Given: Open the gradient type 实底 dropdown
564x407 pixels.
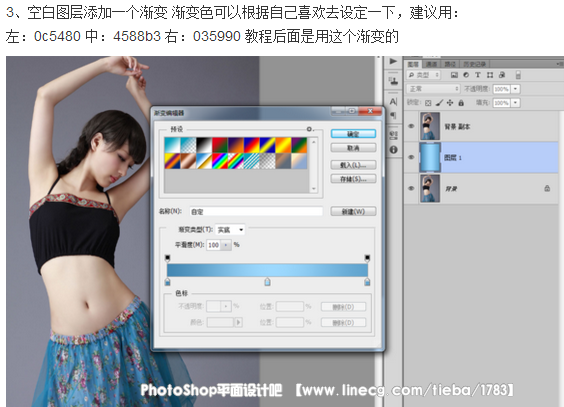Looking at the screenshot, I should [x=230, y=230].
